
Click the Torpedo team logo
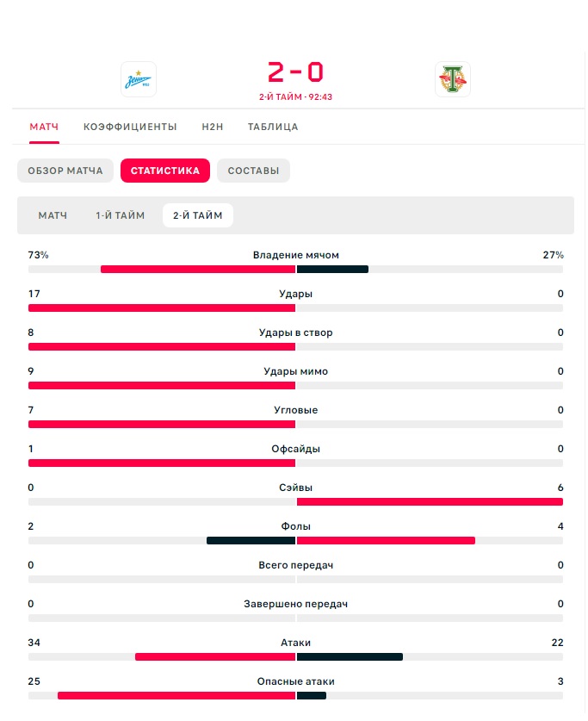click(x=453, y=79)
